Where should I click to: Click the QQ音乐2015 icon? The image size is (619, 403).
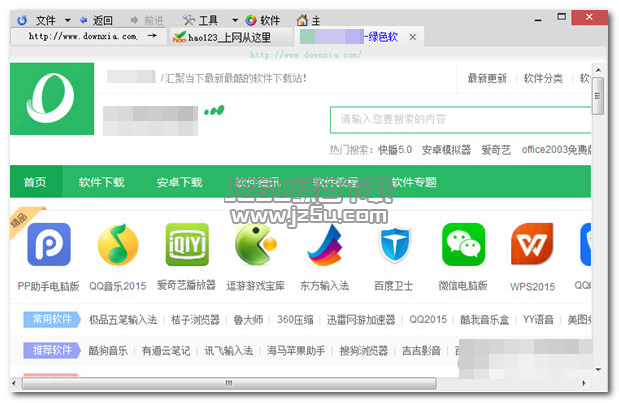pyautogui.click(x=118, y=244)
